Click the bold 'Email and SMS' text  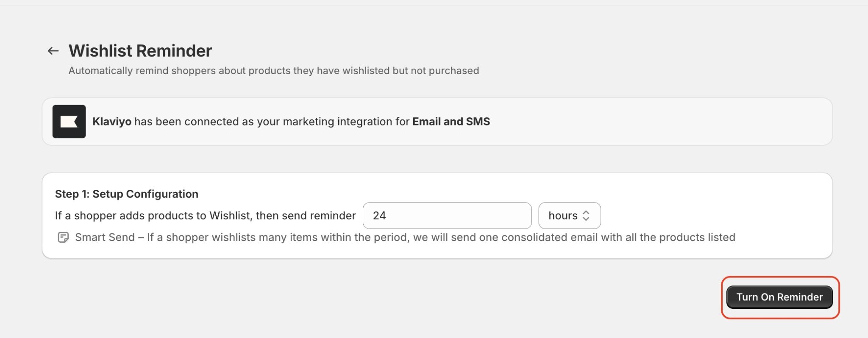451,122
